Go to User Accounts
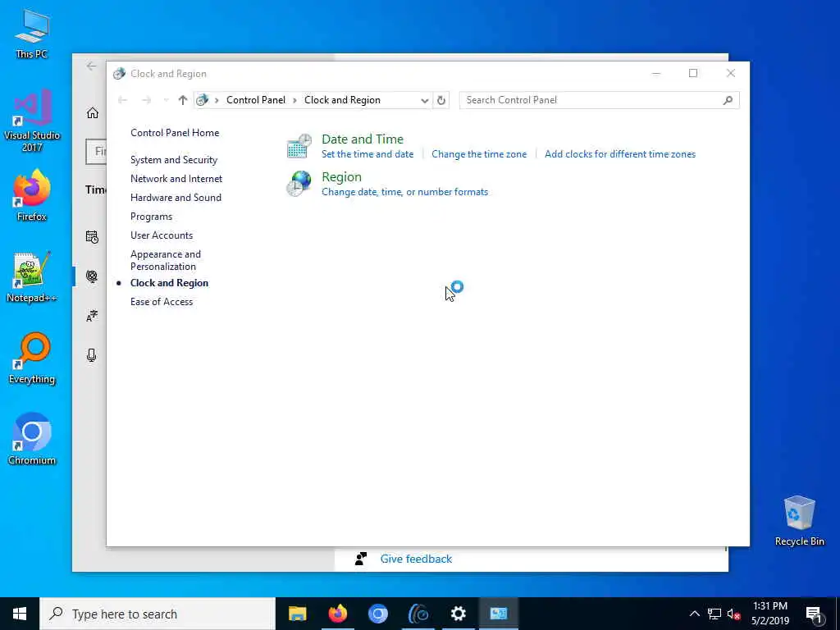 pyautogui.click(x=162, y=235)
